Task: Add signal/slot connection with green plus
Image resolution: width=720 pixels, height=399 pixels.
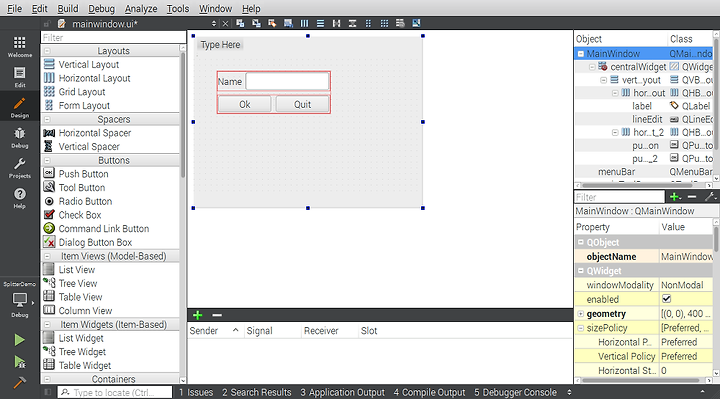Action: pyautogui.click(x=197, y=315)
